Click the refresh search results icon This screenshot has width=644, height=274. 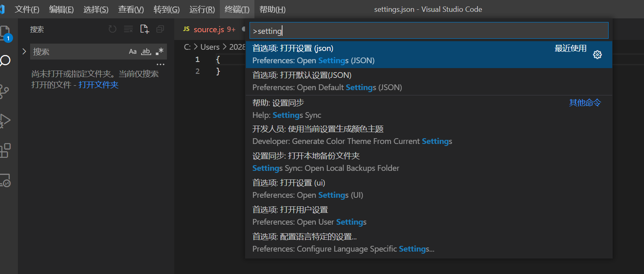click(112, 29)
